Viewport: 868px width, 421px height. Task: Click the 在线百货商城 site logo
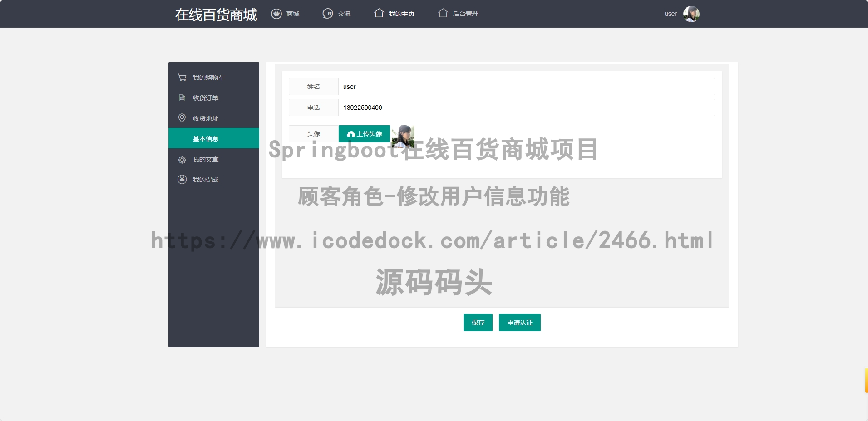[216, 15]
